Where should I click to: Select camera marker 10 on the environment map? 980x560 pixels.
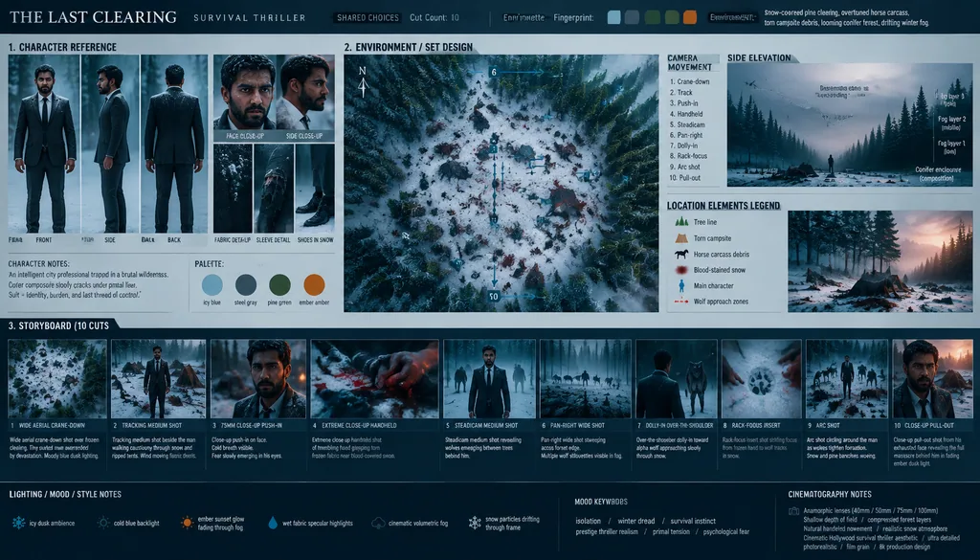coord(494,296)
